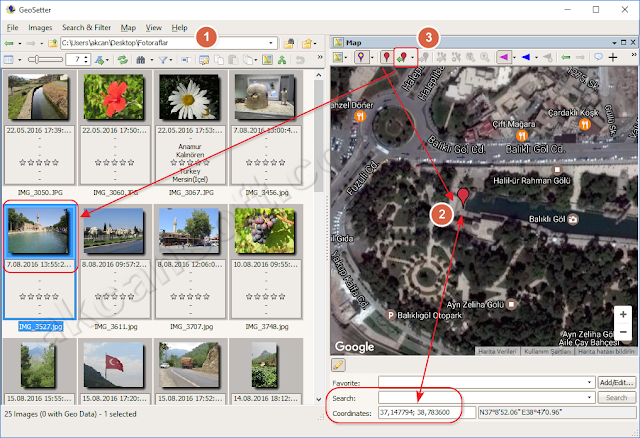Open the binoculars search tool
Viewport: 640px width, 438px height.
141,60
